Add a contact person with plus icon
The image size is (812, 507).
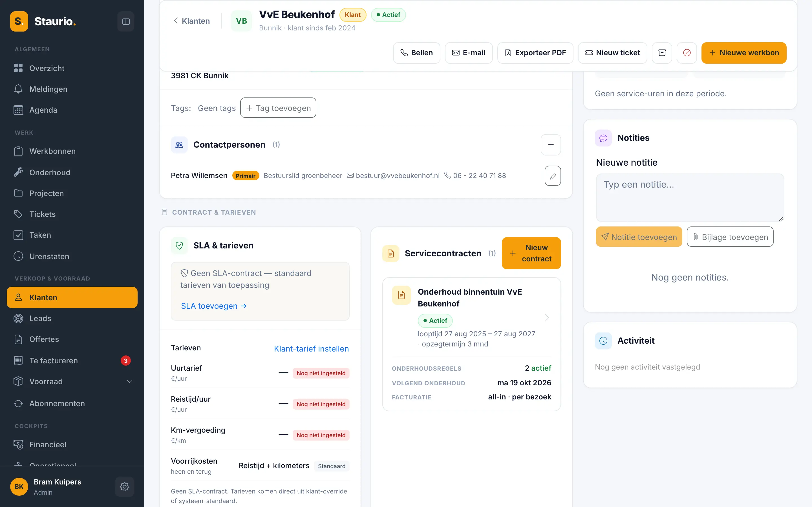point(551,144)
